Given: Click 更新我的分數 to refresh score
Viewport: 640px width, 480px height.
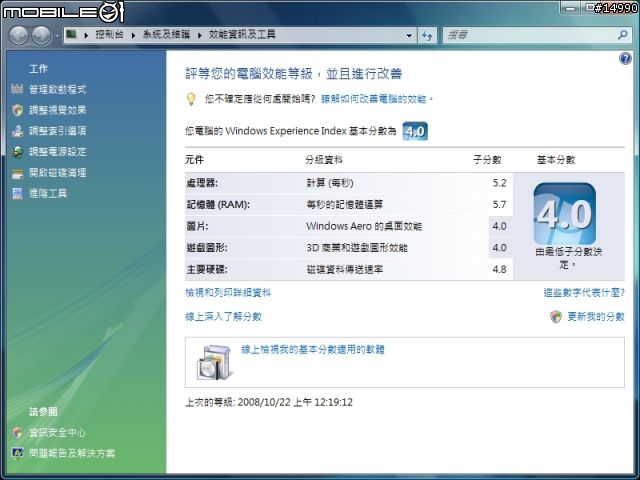Looking at the screenshot, I should coord(596,317).
